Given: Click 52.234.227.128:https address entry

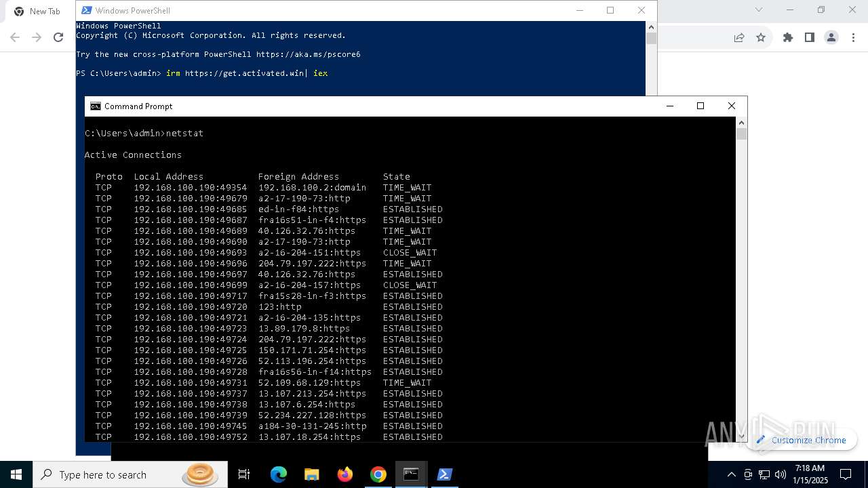Looking at the screenshot, I should (x=312, y=415).
